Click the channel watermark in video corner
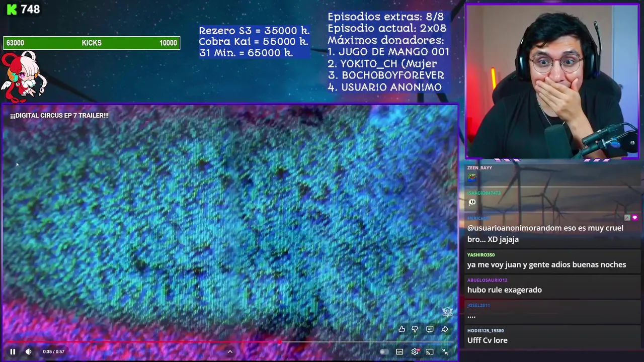Screen dimensions: 644x362 click(x=447, y=312)
